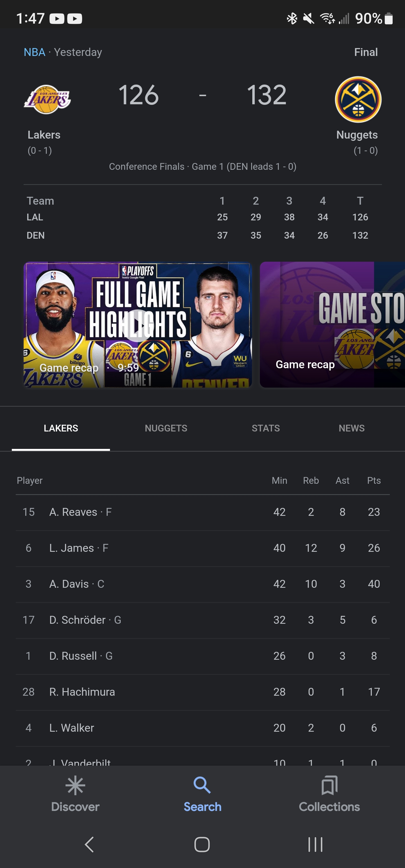Tap the Bluetooth status icon
The width and height of the screenshot is (405, 868).
point(292,18)
